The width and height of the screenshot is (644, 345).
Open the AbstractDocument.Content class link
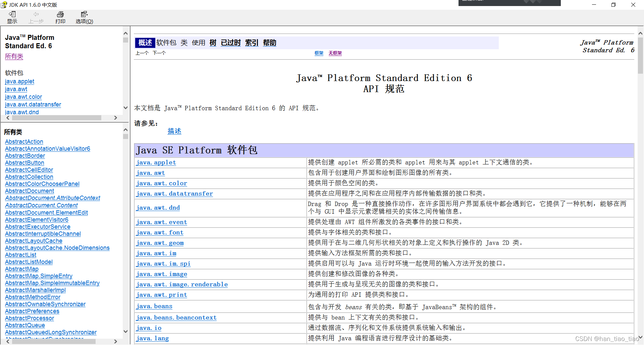(41, 205)
